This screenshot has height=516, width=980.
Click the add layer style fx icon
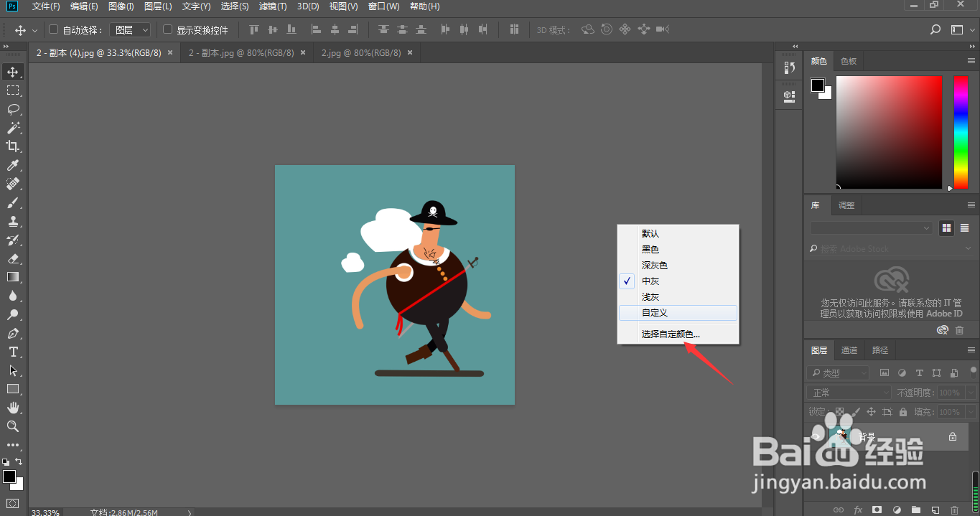point(857,510)
